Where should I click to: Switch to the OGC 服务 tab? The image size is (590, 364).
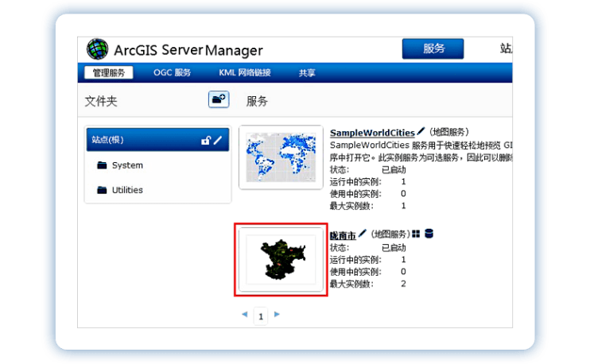[x=172, y=72]
